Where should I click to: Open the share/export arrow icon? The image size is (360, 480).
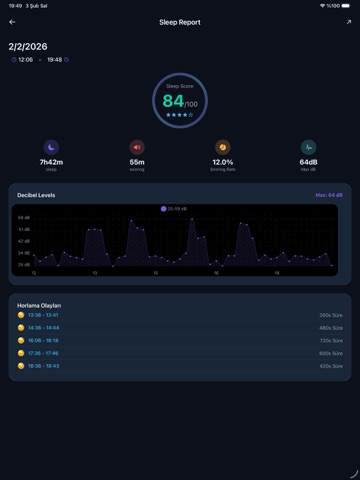point(349,22)
